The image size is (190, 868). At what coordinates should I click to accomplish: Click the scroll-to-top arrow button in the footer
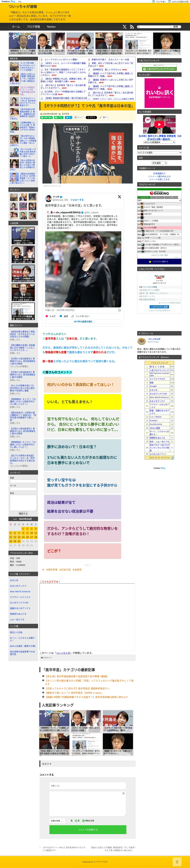click(x=177, y=862)
